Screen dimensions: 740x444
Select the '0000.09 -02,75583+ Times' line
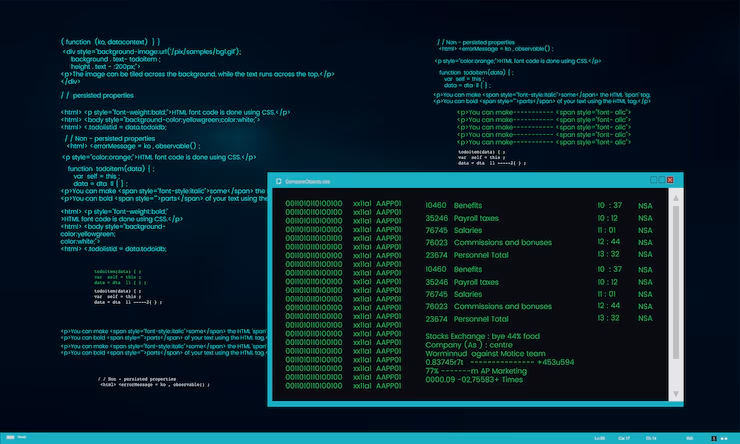[x=474, y=380]
